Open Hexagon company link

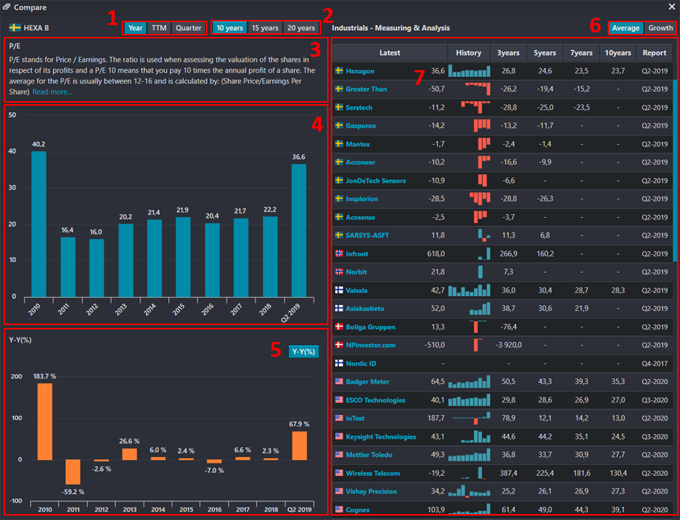click(x=360, y=71)
